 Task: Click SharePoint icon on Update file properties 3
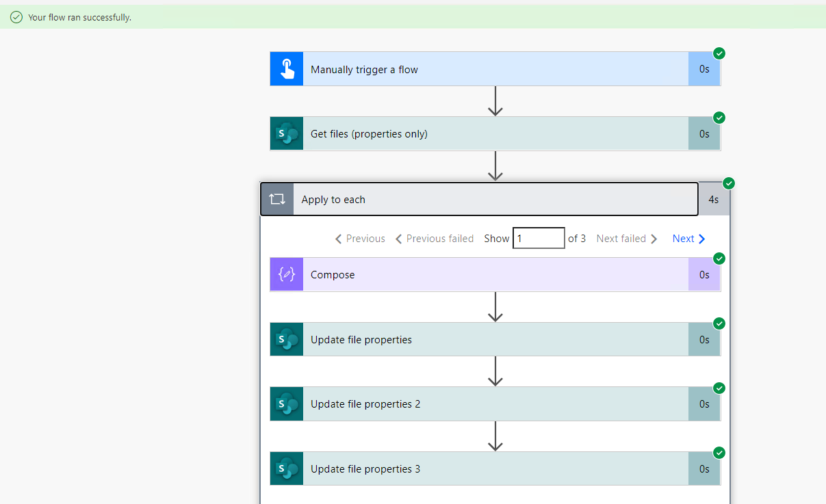point(287,468)
